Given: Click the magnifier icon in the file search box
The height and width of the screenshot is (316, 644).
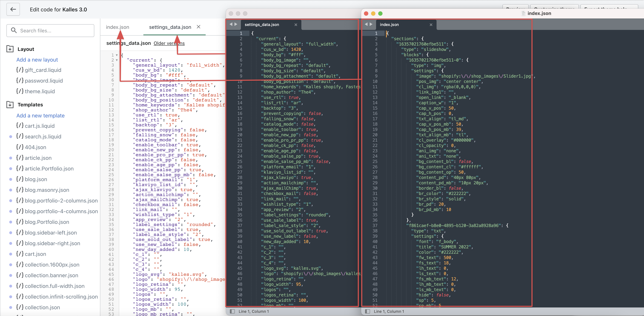Looking at the screenshot, I should tap(14, 30).
